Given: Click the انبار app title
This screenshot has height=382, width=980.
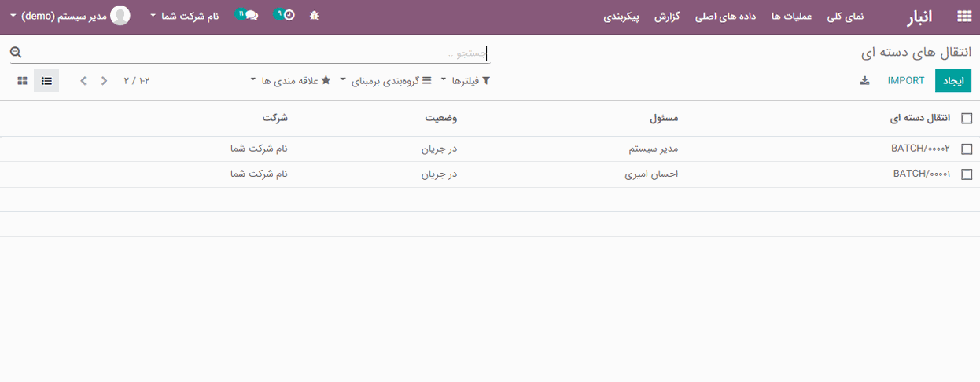Looking at the screenshot, I should click(x=919, y=17).
